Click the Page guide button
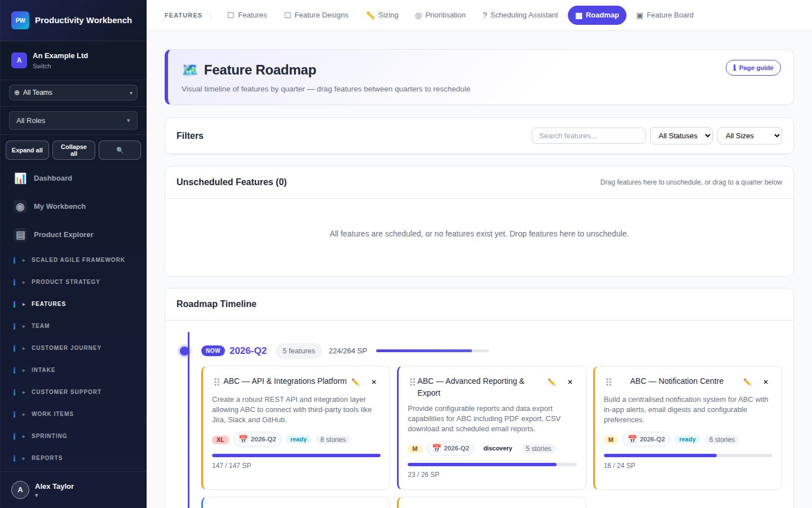The height and width of the screenshot is (508, 812). tap(753, 68)
